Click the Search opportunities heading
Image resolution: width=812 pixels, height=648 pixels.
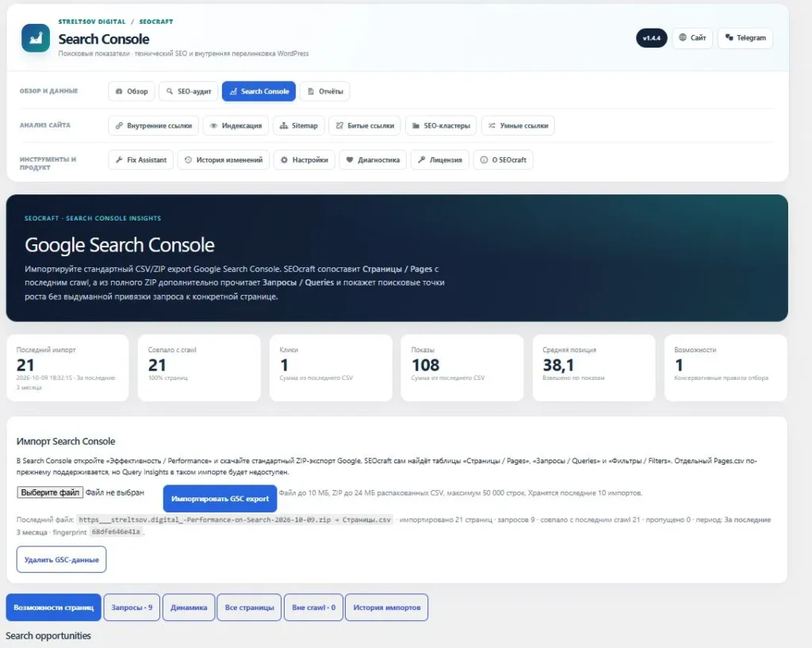click(x=48, y=635)
